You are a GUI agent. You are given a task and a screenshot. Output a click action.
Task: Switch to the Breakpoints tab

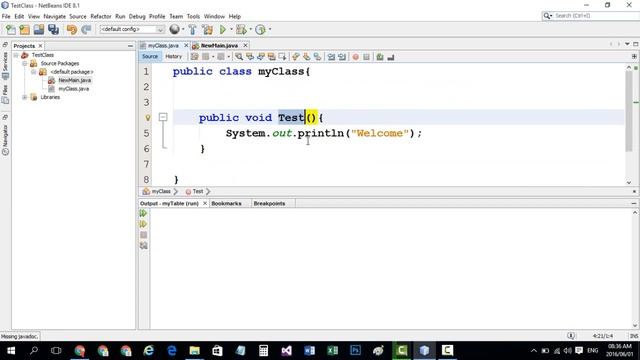coord(269,203)
